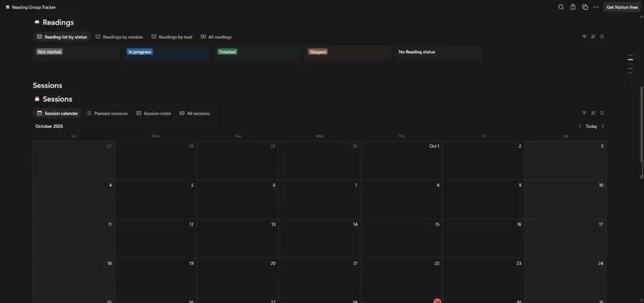Viewport: 644px width, 303px height.
Task: Open the All readings tab
Action: pos(216,37)
